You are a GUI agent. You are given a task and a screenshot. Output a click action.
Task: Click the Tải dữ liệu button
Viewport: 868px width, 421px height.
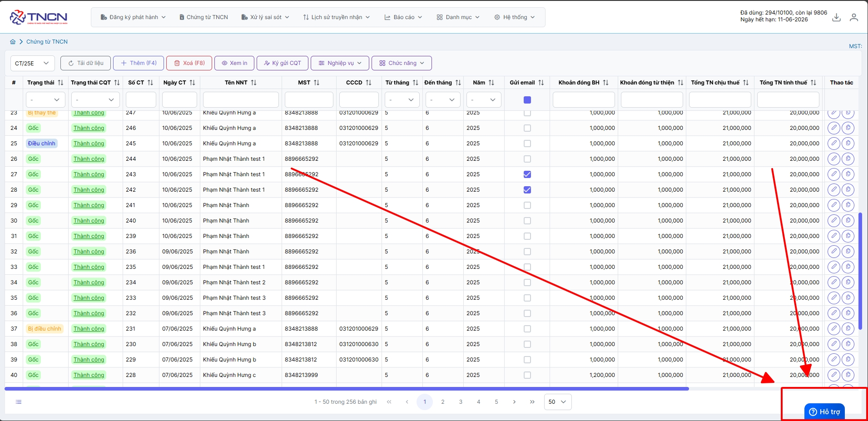pyautogui.click(x=85, y=63)
